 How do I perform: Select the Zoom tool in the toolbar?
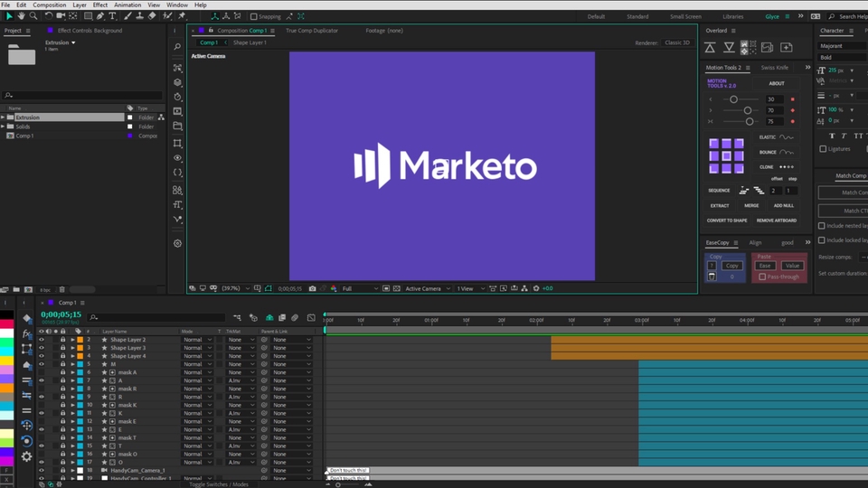coord(34,15)
